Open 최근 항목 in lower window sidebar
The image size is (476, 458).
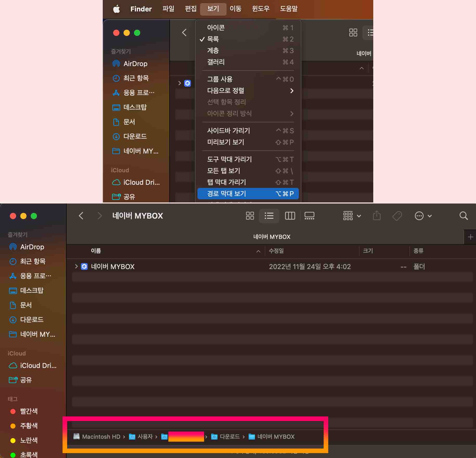click(27, 261)
